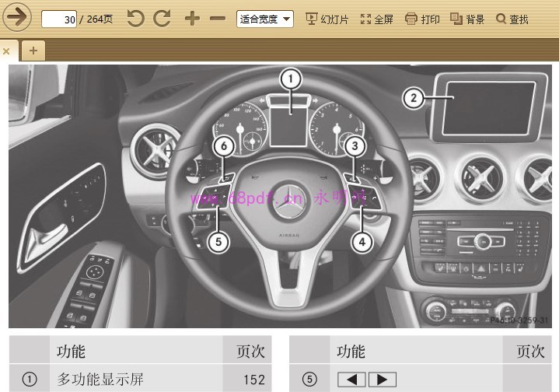The width and height of the screenshot is (559, 392).
Task: Click the next page arrow icon
Action: (x=17, y=17)
